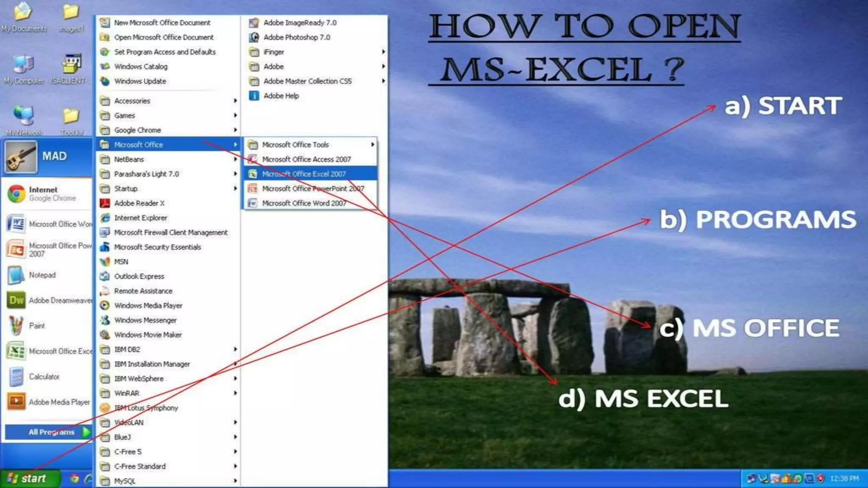This screenshot has width=868, height=488.
Task: Open Microsoft Office Access 2007 item
Action: point(306,159)
